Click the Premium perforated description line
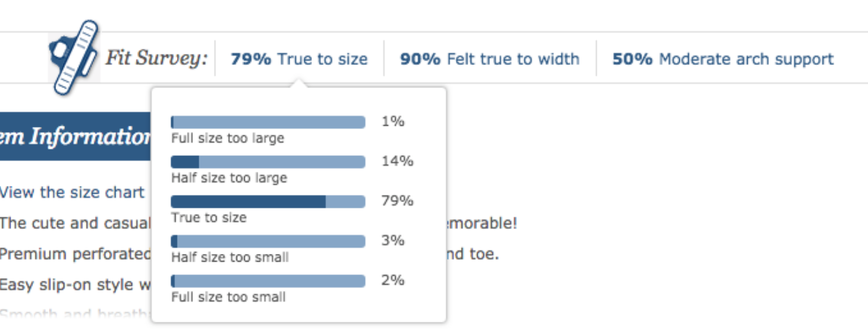This screenshot has height=333, width=868. click(x=75, y=254)
